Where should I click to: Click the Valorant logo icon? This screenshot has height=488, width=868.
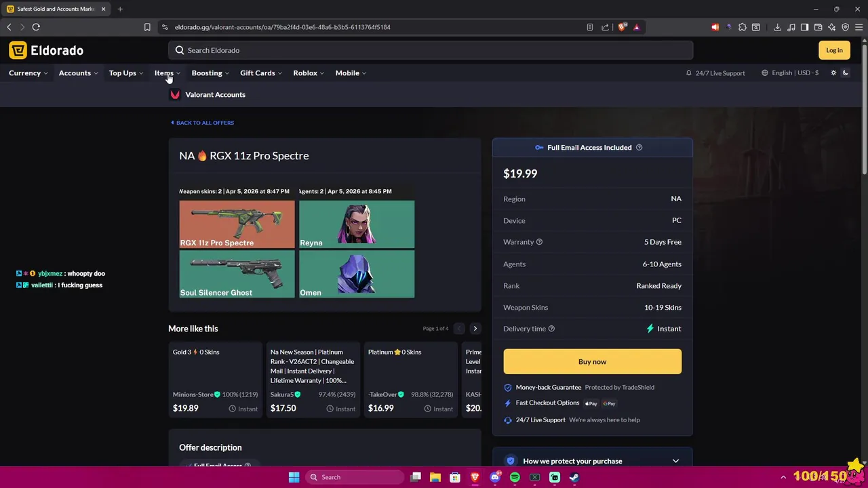175,95
